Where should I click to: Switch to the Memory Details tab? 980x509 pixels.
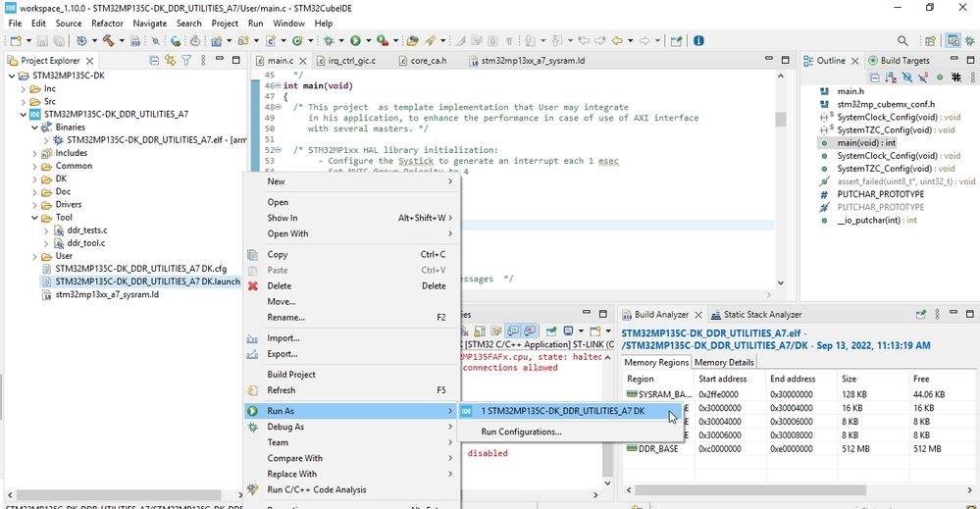point(724,362)
